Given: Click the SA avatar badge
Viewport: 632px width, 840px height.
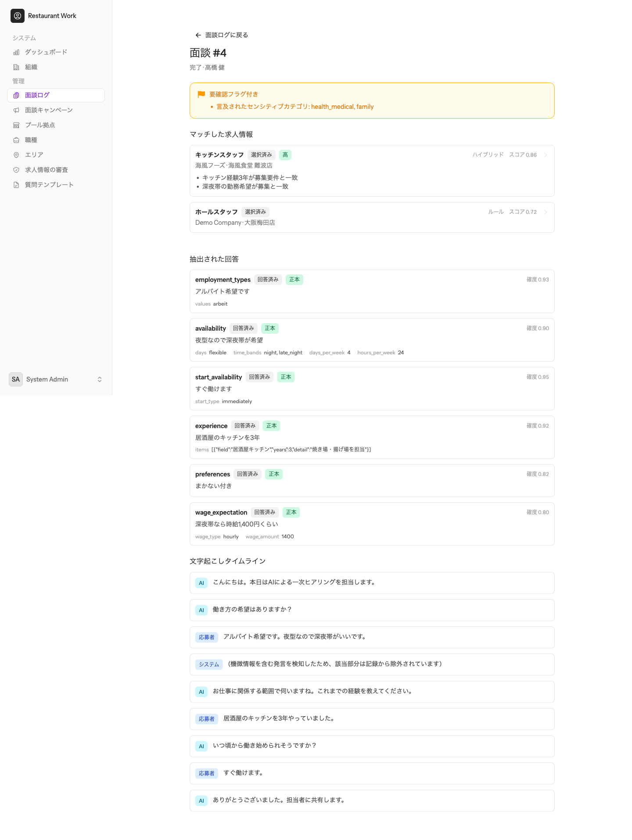Looking at the screenshot, I should [x=16, y=379].
